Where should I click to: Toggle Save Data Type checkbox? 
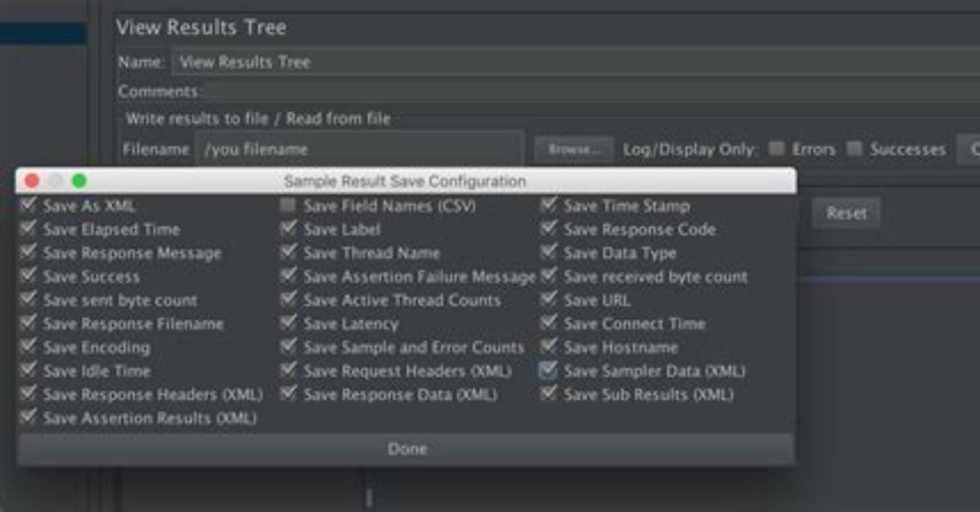(549, 252)
